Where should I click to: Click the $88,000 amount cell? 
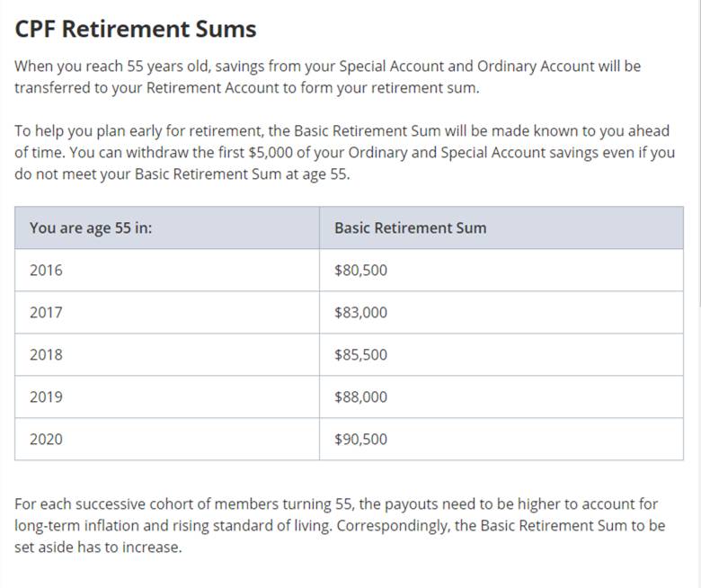[x=360, y=397]
